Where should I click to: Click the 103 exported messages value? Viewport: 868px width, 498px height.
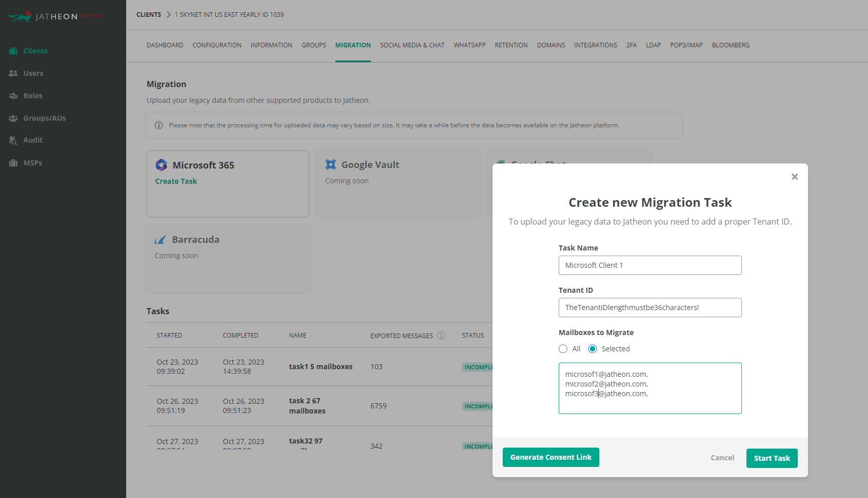pyautogui.click(x=377, y=367)
